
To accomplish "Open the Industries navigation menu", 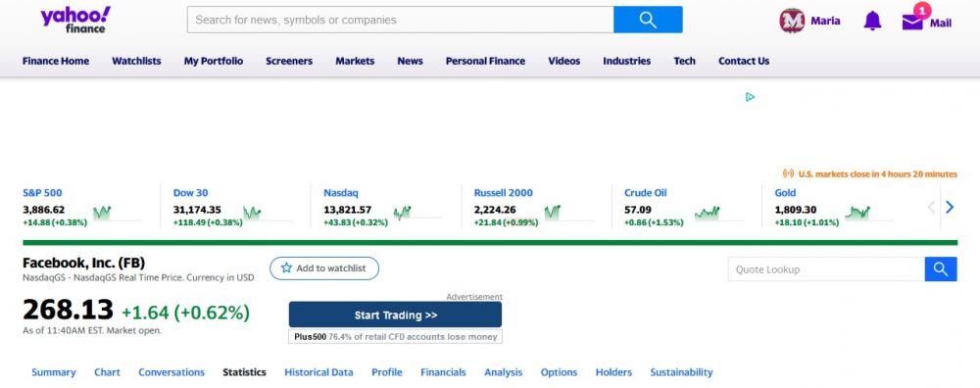I will click(x=626, y=61).
